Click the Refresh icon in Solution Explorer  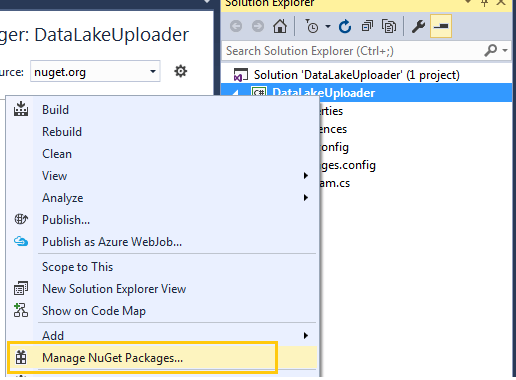(x=345, y=26)
